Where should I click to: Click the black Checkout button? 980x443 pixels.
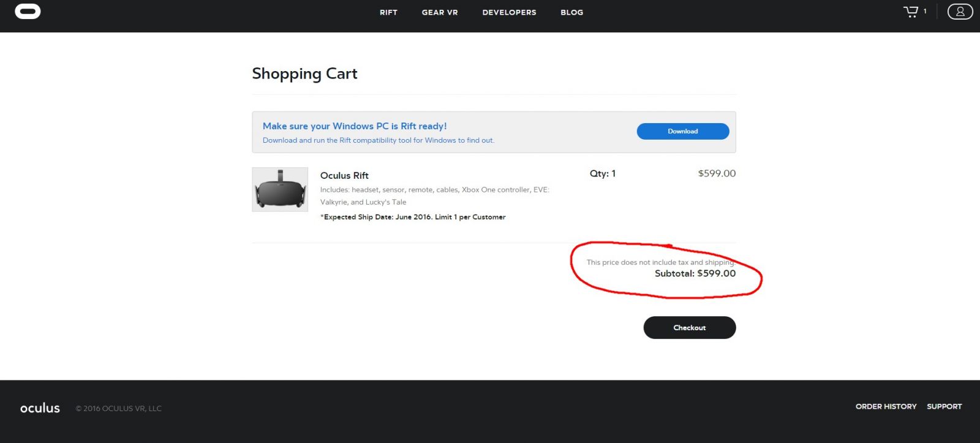[x=690, y=328]
